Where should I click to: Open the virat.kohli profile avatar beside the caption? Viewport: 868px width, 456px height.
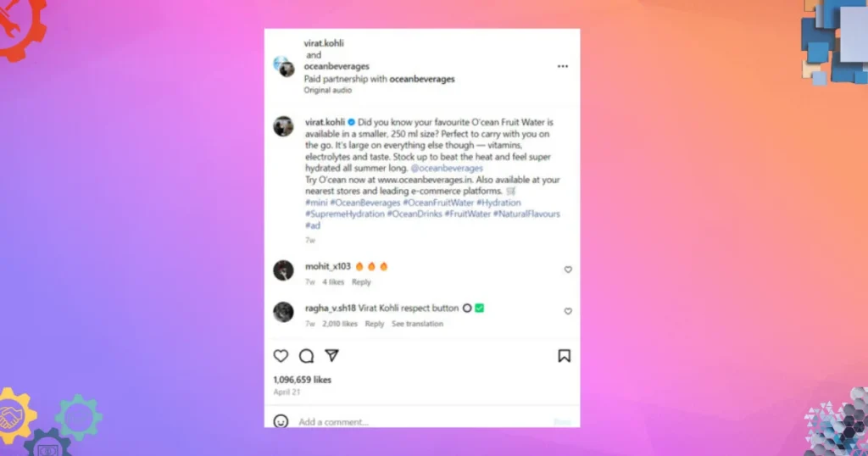[x=283, y=126]
